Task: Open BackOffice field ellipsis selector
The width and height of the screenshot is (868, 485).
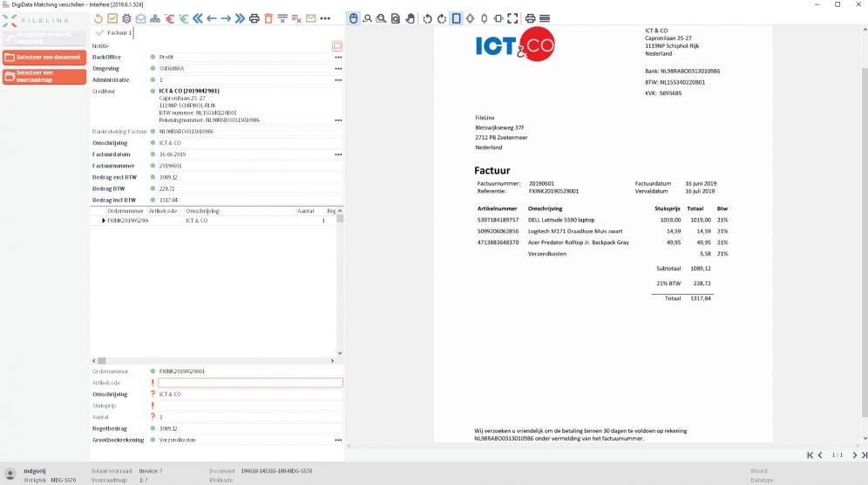Action: (x=337, y=57)
